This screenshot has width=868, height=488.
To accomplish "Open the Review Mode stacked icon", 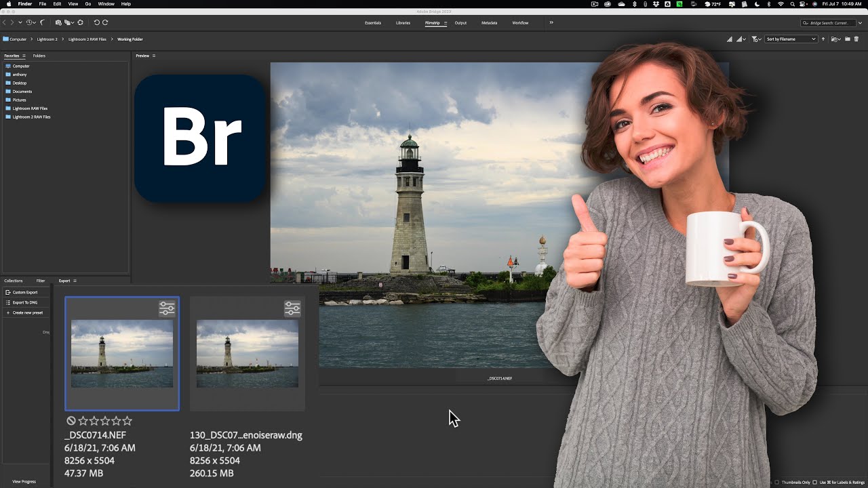I will coord(69,22).
